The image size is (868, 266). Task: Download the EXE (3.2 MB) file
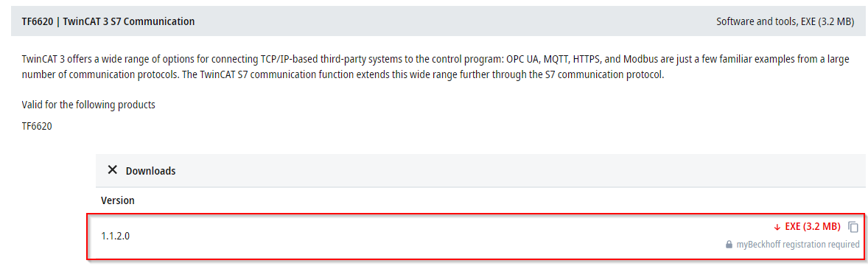(x=811, y=227)
